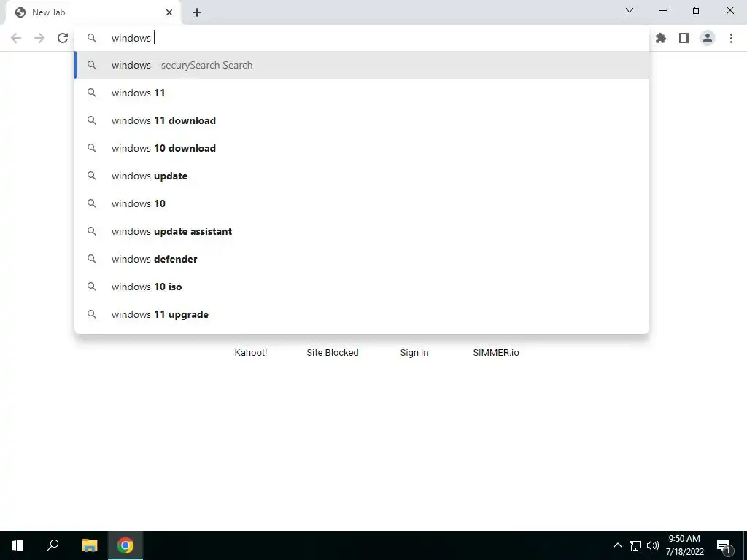
Task: Show hidden system tray icons
Action: (x=617, y=545)
